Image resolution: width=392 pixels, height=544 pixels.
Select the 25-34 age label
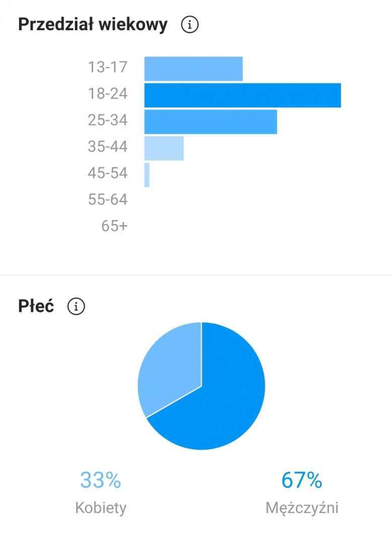(108, 120)
